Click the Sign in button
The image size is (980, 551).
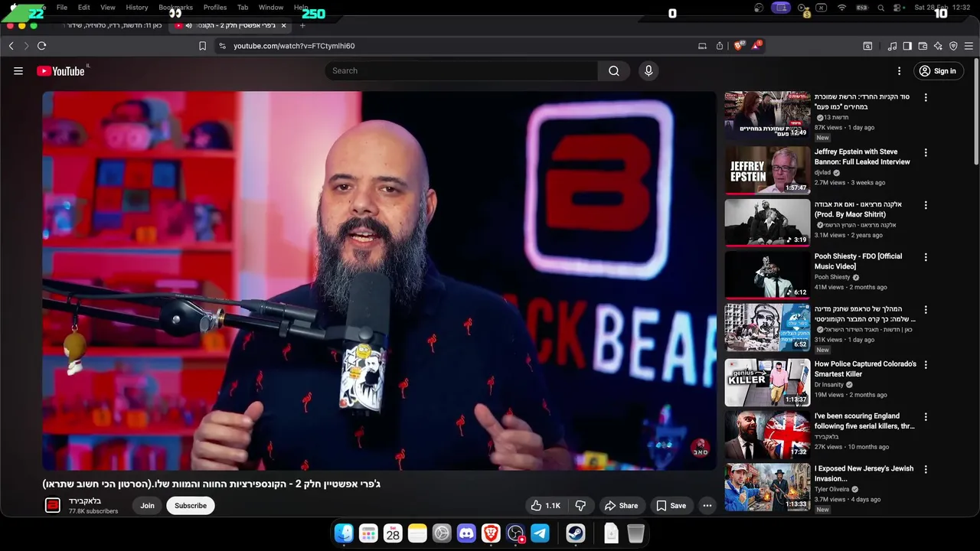(x=938, y=71)
